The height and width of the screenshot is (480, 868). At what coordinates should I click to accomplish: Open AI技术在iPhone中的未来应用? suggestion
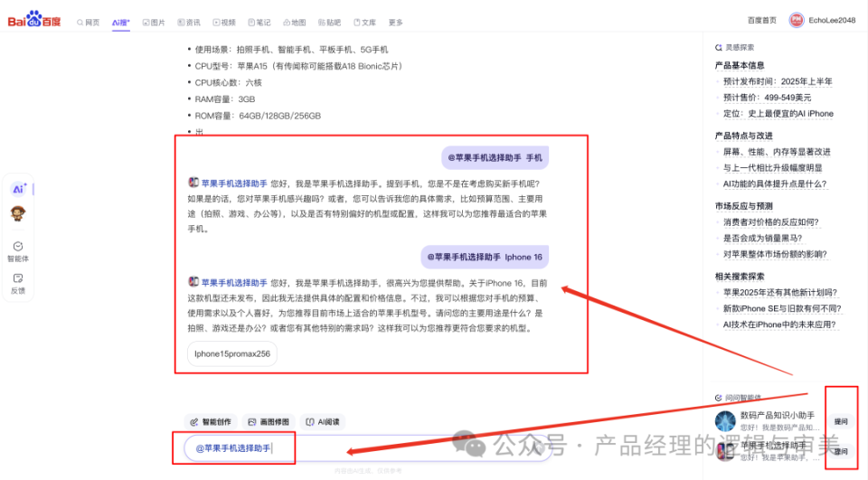pos(779,325)
